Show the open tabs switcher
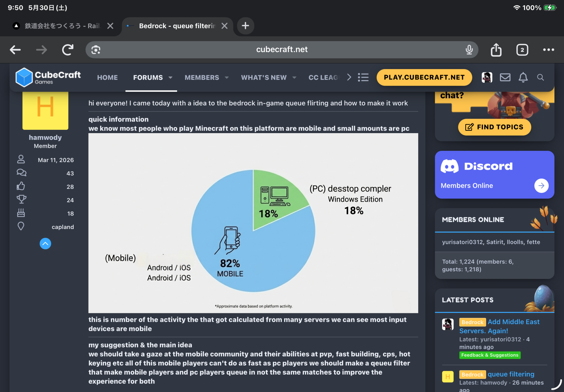This screenshot has height=392, width=564. click(522, 50)
